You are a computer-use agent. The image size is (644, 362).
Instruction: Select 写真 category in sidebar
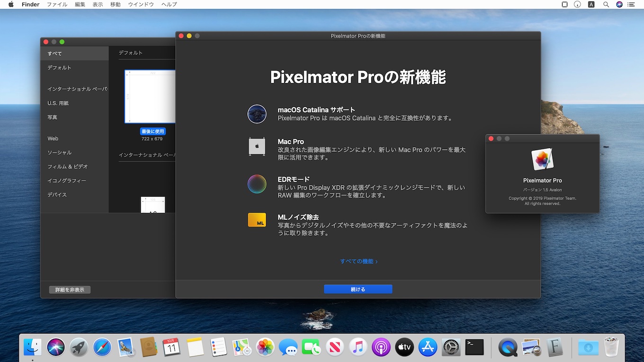pos(75,117)
